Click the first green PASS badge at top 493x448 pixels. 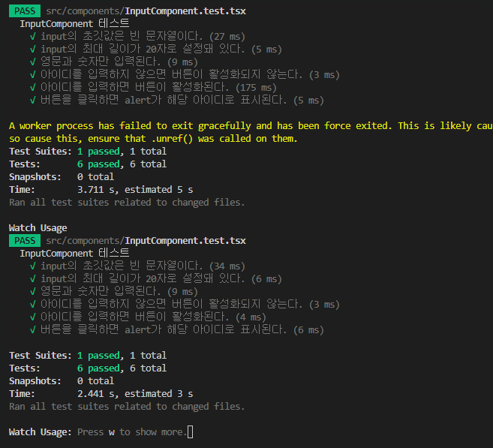coord(23,10)
